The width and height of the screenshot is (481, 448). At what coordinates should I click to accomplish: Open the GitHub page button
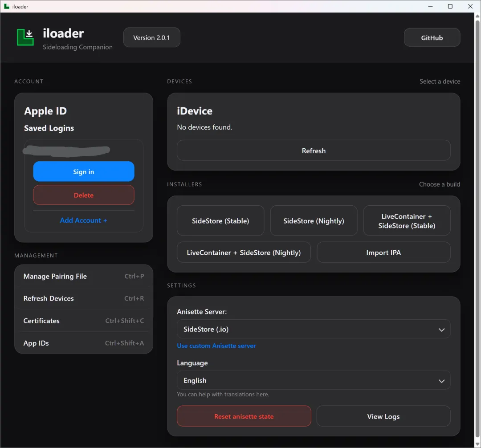pos(432,38)
